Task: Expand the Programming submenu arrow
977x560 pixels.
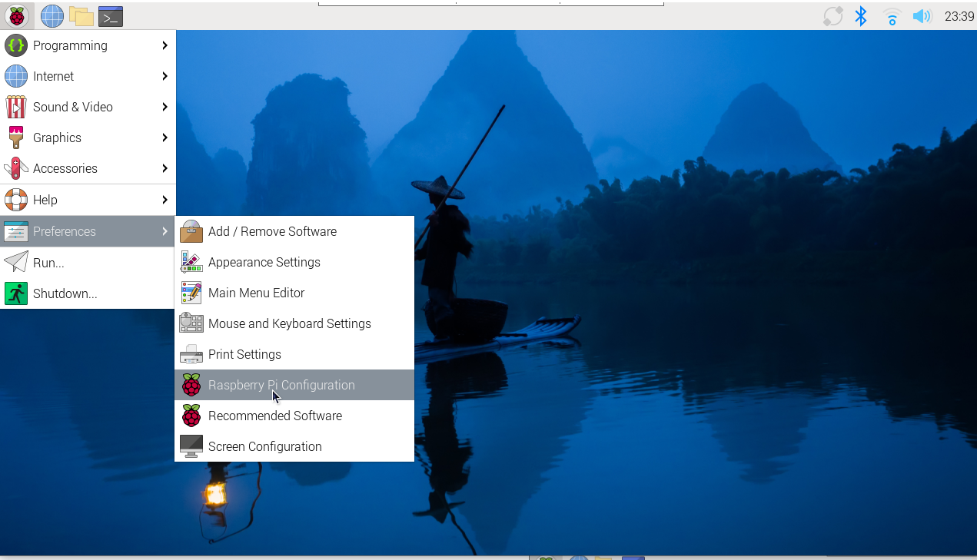Action: [164, 45]
